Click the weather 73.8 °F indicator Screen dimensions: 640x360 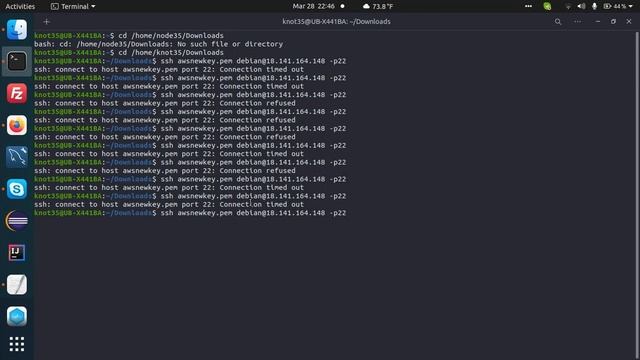coord(378,6)
